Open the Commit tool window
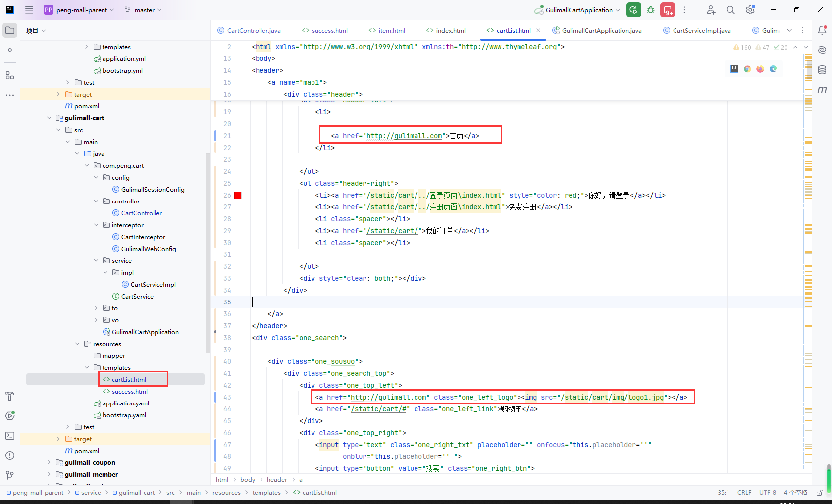 tap(10, 50)
